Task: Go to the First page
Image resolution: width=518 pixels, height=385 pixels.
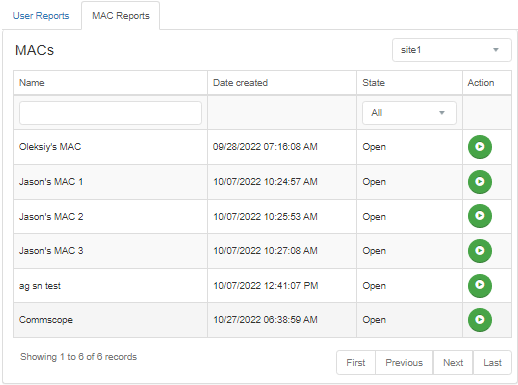Action: pos(356,362)
